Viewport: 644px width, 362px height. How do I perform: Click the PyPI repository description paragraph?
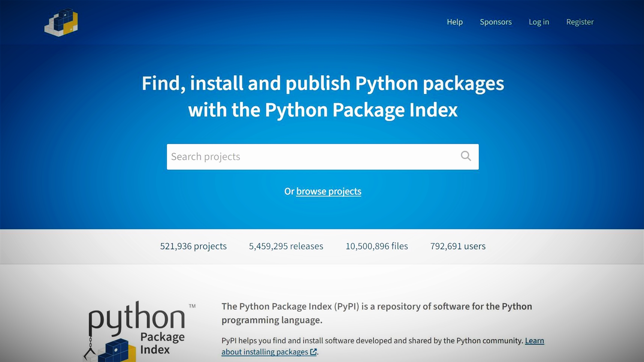coord(377,313)
